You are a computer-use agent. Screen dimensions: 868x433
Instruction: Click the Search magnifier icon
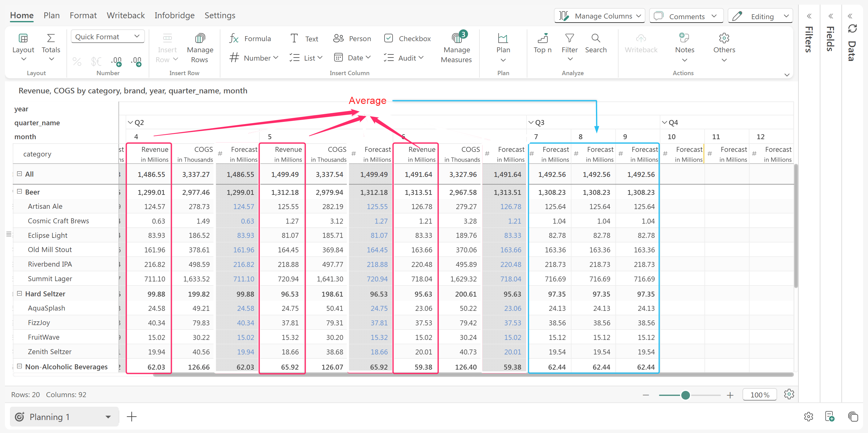click(595, 38)
